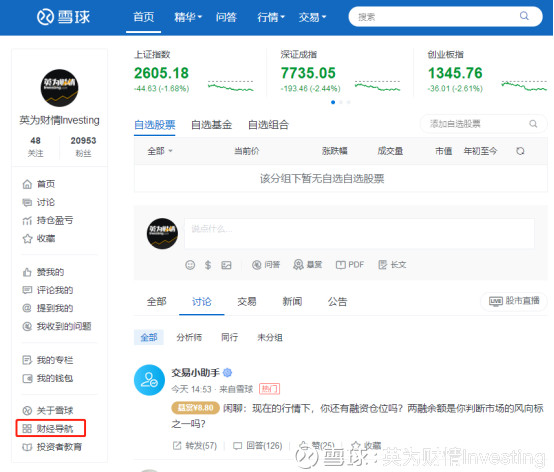Click the 交易小助手 author name
This screenshot has height=472, width=554.
195,372
